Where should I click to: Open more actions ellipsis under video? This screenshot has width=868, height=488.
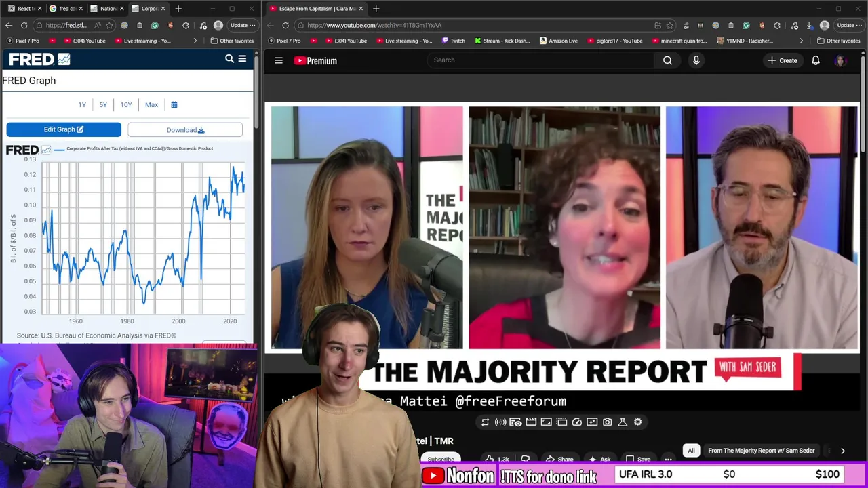tap(668, 459)
